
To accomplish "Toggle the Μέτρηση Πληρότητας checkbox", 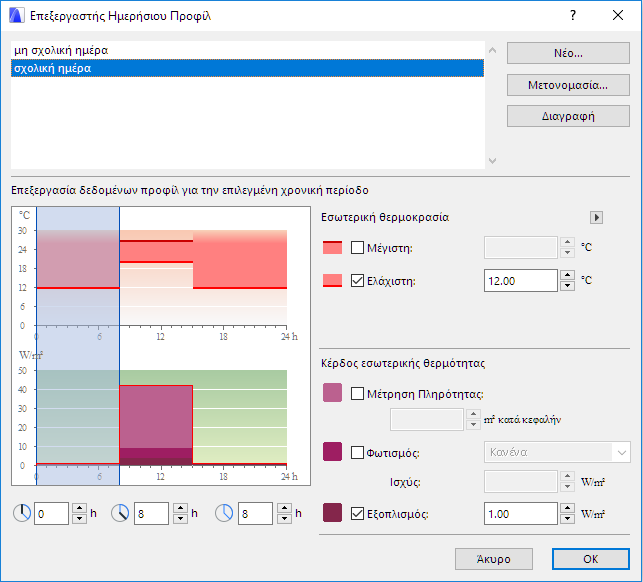I will (358, 394).
